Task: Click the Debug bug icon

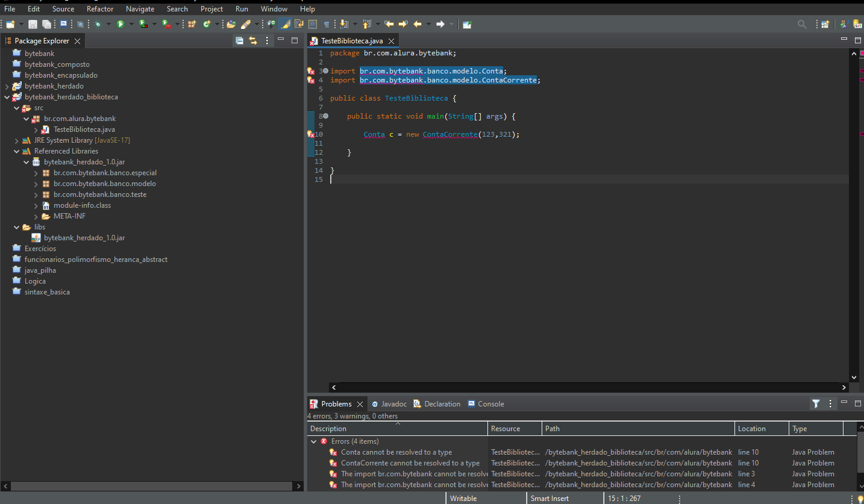Action: pyautogui.click(x=98, y=24)
